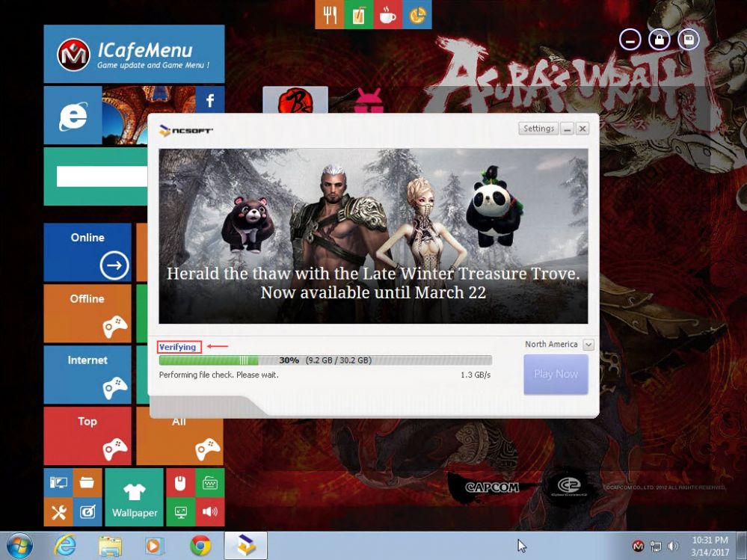Click the blue drawing tablet tile

pos(87,512)
